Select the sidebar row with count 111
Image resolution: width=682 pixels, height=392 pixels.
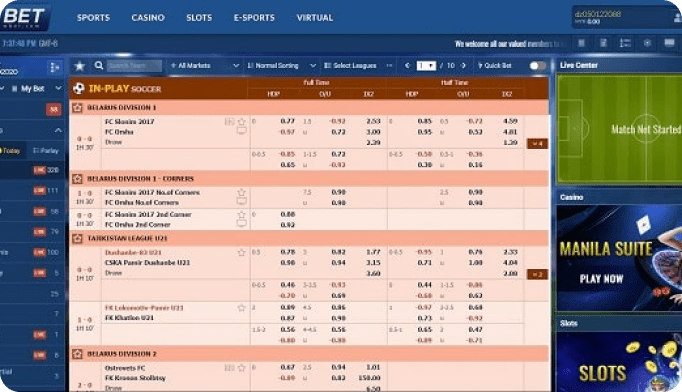33,191
